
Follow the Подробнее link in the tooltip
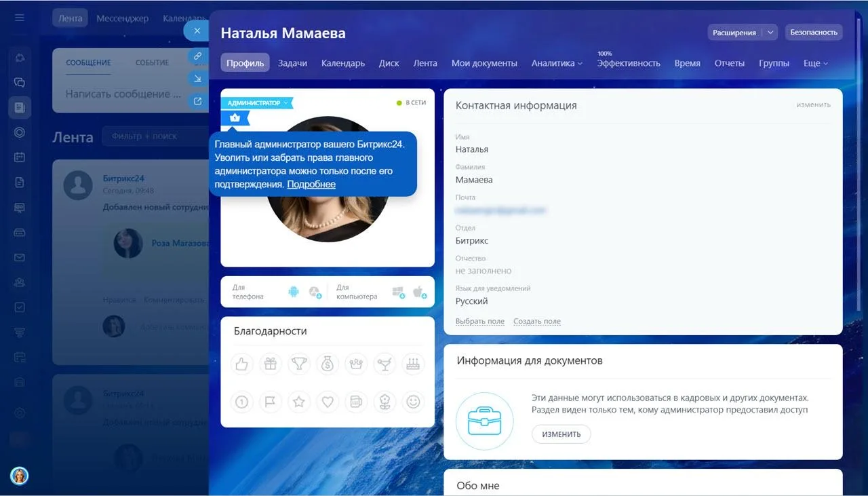[311, 185]
